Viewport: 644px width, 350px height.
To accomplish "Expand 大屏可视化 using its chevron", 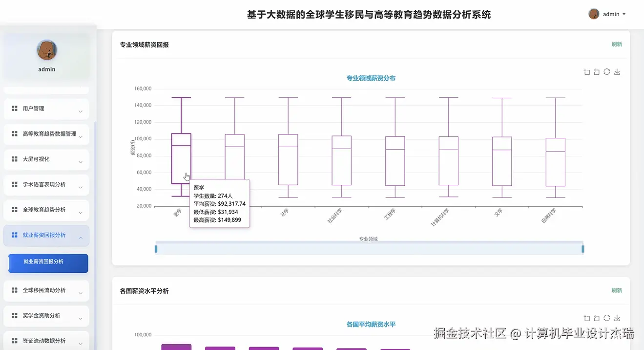I will (x=81, y=162).
